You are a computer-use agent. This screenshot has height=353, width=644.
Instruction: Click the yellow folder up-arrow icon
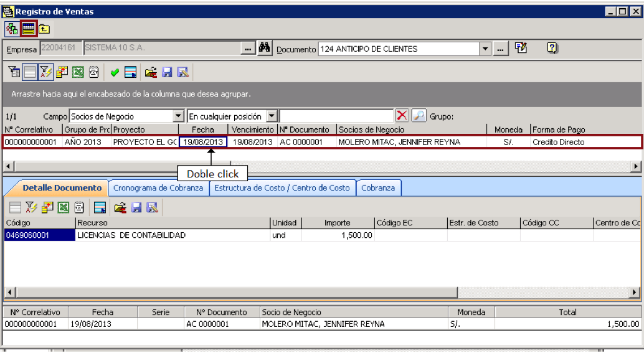pos(44,29)
